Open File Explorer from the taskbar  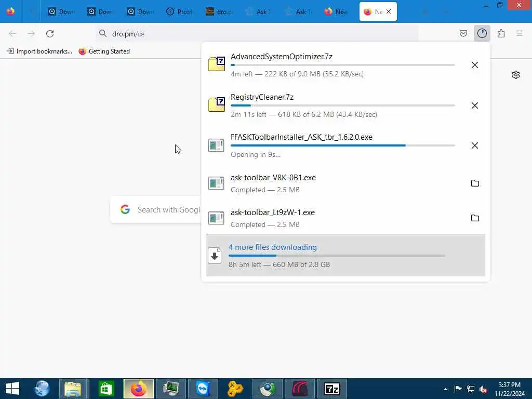[73, 389]
